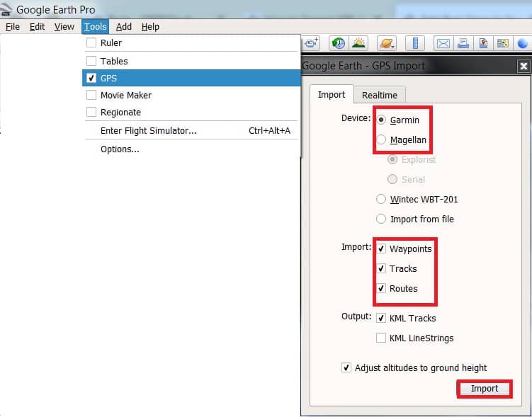Viewport: 532px width, 417px height.
Task: Toggle Ruler in Tools menu
Action: 191,42
